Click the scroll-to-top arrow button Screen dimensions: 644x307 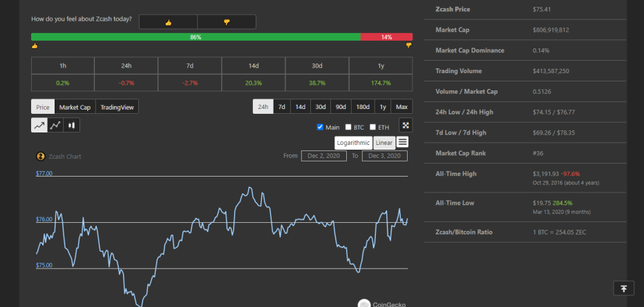[x=623, y=288]
